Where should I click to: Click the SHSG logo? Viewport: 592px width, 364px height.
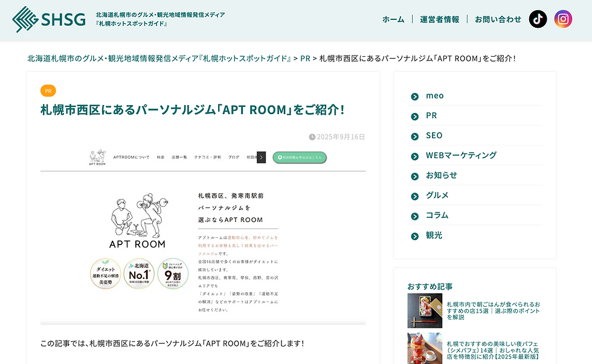tap(49, 19)
